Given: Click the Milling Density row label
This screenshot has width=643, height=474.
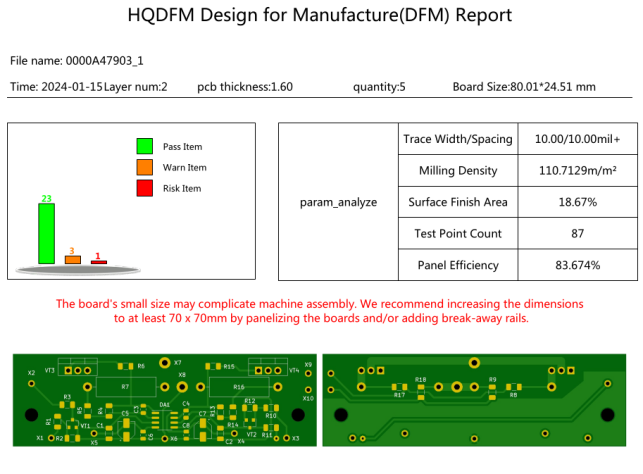Looking at the screenshot, I should [457, 171].
